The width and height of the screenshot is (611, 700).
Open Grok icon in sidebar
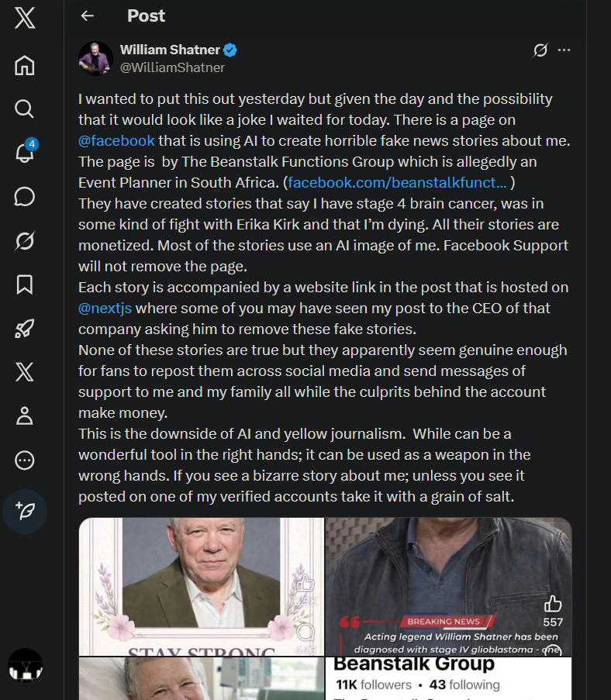(x=25, y=240)
